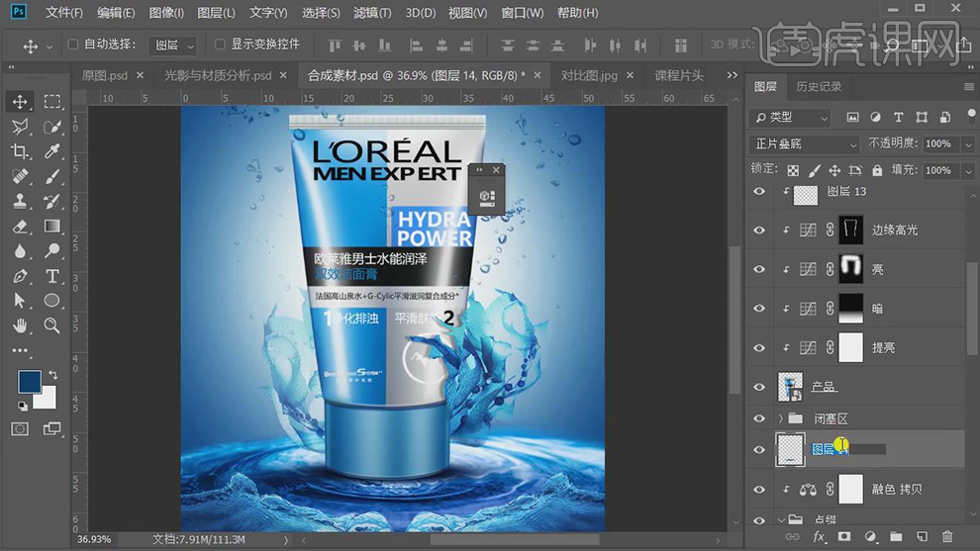Switch to the 历史记录 panel tab
The width and height of the screenshot is (980, 551).
[819, 87]
